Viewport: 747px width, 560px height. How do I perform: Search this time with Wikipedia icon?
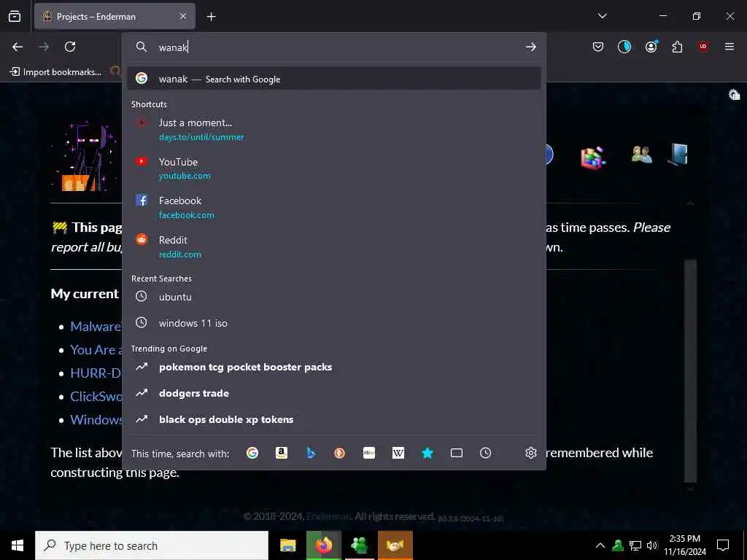tap(398, 453)
